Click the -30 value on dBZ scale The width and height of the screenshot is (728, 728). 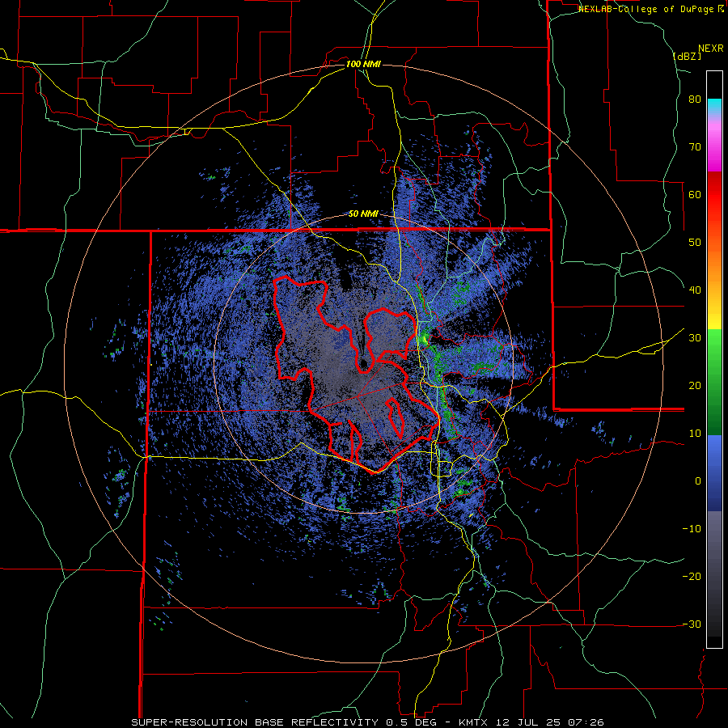[x=692, y=624]
